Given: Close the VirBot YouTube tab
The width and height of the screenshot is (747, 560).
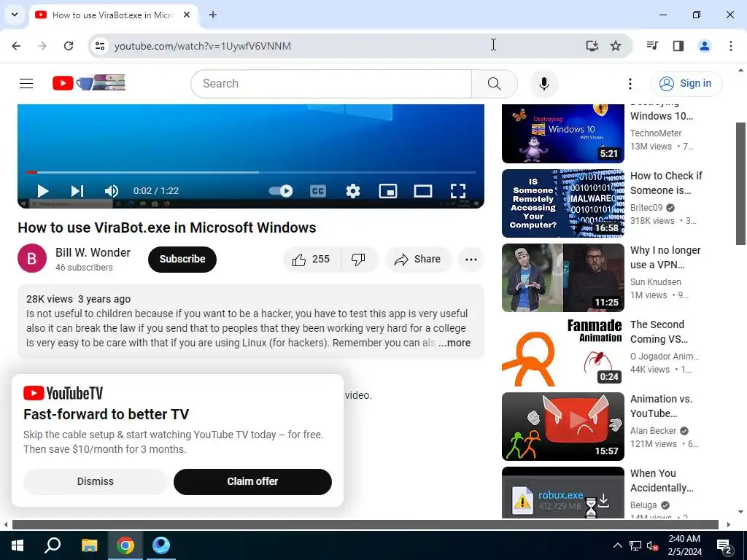Looking at the screenshot, I should tap(187, 15).
